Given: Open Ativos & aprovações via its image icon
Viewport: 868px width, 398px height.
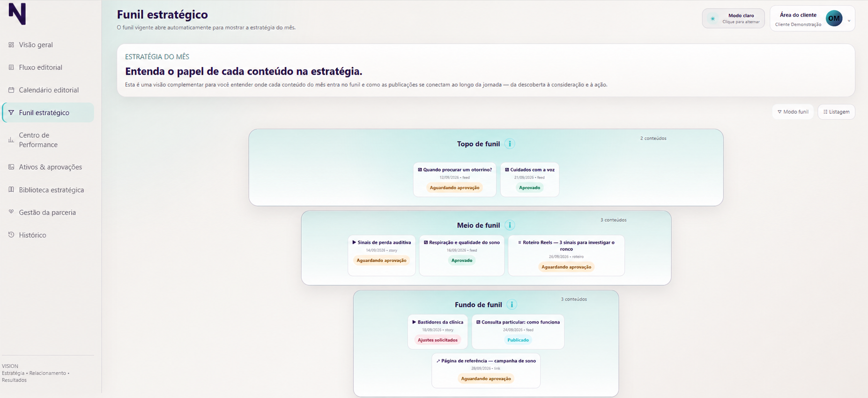Looking at the screenshot, I should coord(11,167).
